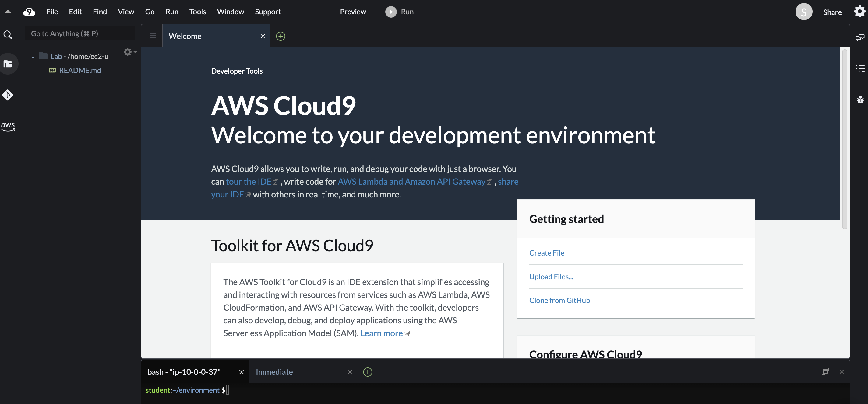The width and height of the screenshot is (868, 404).
Task: Open the editor pane tab list menu
Action: coord(153,36)
